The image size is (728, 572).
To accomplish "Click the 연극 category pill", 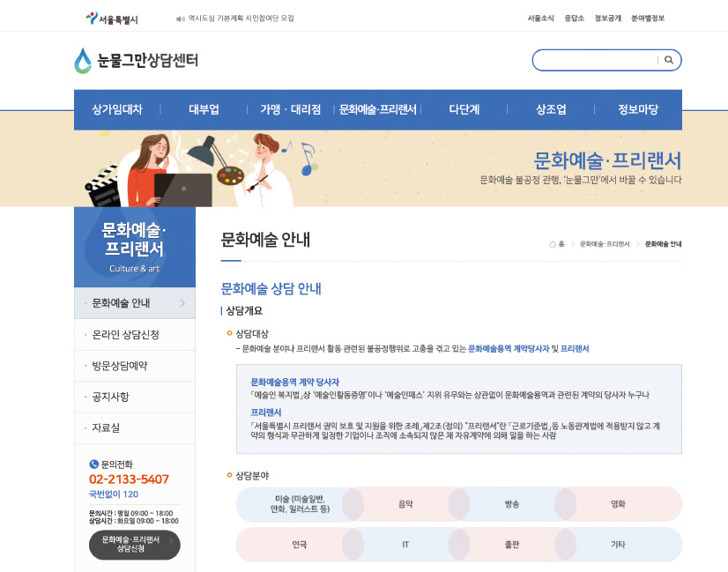I will [300, 545].
